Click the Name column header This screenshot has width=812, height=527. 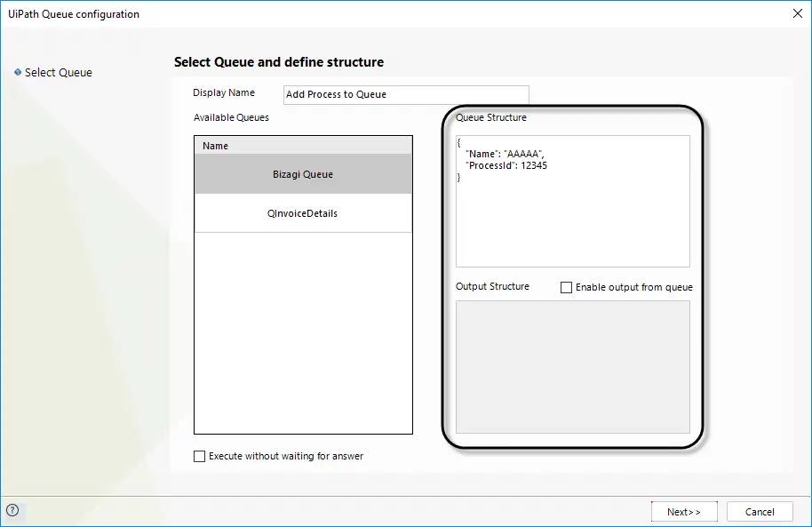(x=303, y=146)
